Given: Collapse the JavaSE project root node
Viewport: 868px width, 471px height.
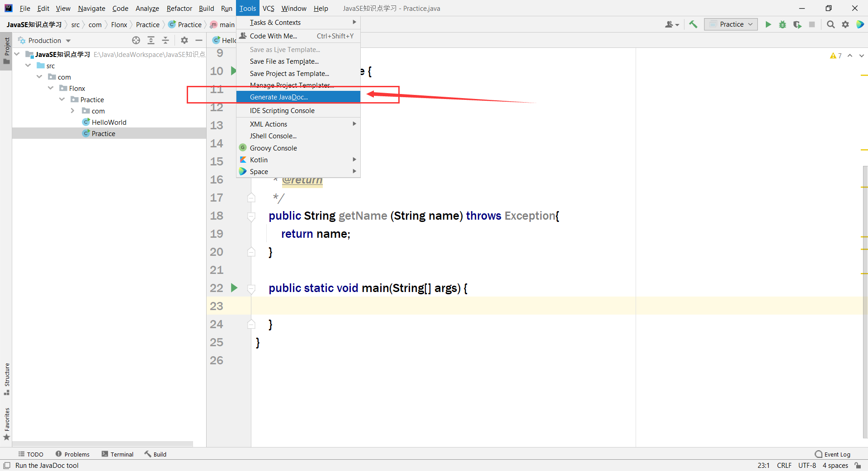Looking at the screenshot, I should tap(17, 54).
